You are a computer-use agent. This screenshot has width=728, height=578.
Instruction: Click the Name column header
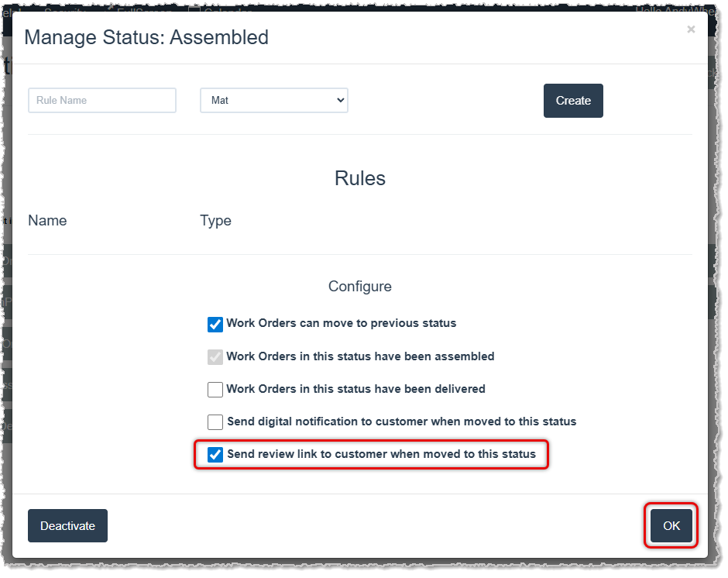(x=47, y=221)
